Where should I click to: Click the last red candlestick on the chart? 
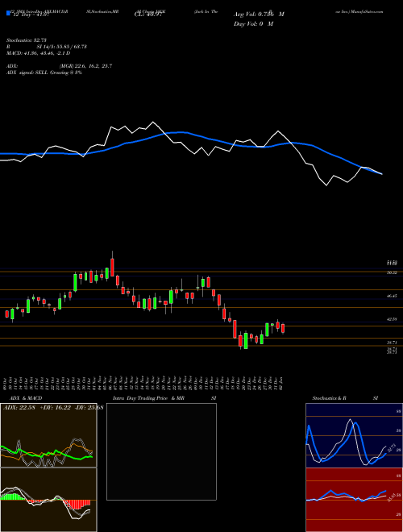[283, 328]
